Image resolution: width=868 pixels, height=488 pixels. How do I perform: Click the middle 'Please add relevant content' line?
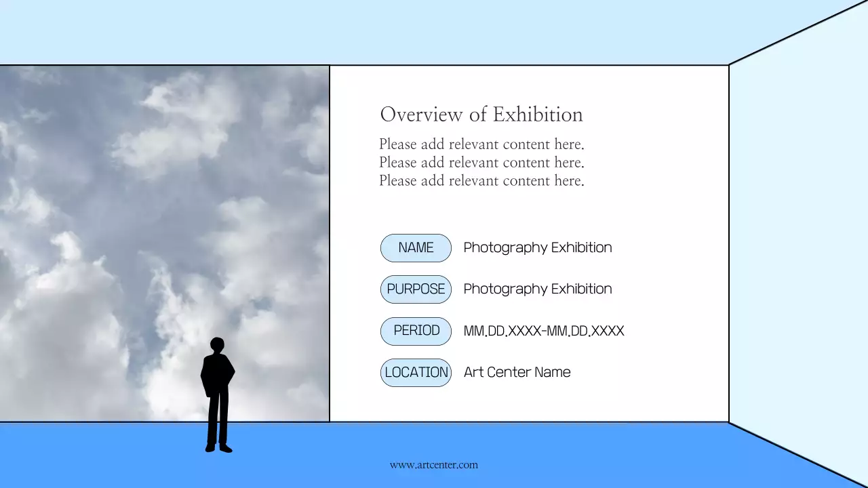pos(481,163)
